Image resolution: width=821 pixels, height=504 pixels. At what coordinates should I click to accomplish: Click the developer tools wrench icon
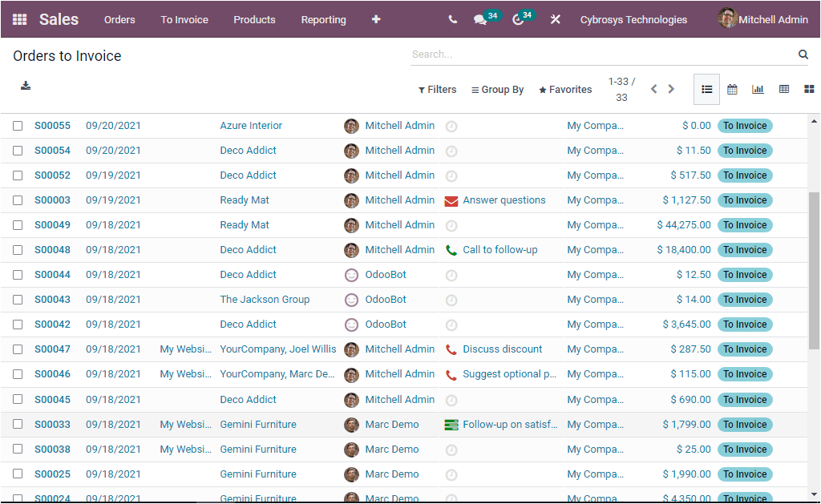point(555,19)
